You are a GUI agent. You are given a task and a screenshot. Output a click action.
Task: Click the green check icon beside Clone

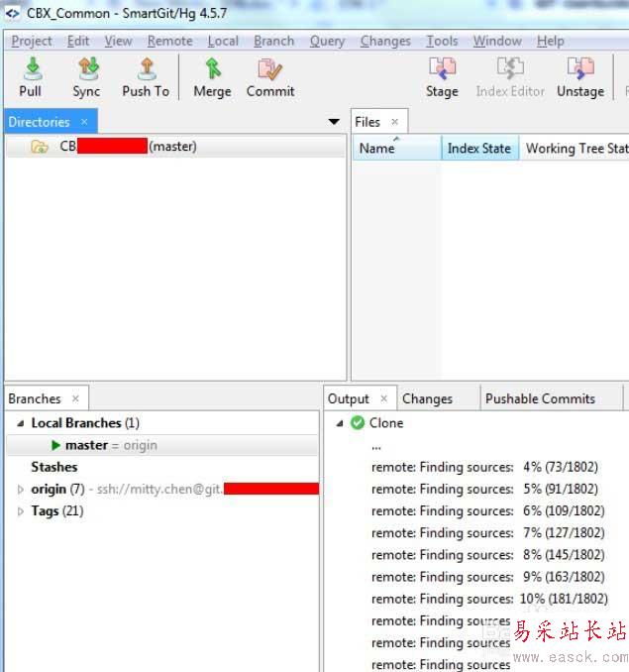(x=358, y=423)
